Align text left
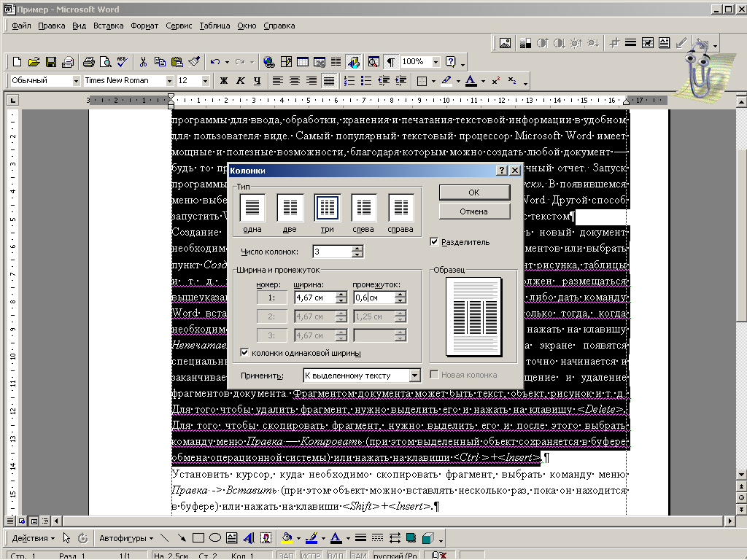The image size is (747, 560). coord(277,81)
